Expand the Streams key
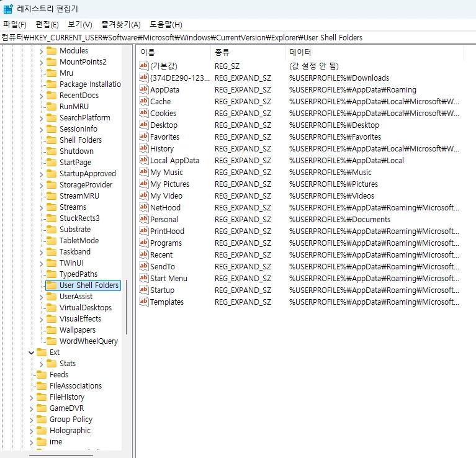This screenshot has height=458, width=476. point(42,208)
